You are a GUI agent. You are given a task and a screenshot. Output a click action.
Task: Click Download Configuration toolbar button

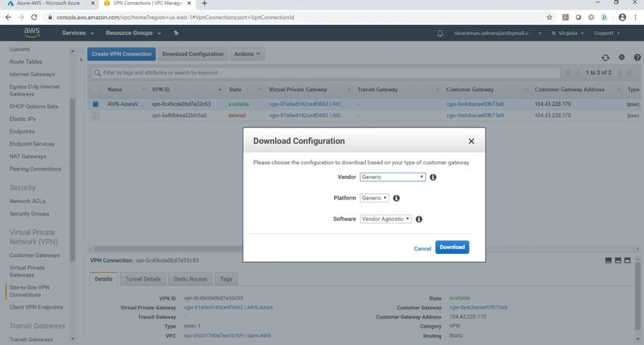coord(192,54)
